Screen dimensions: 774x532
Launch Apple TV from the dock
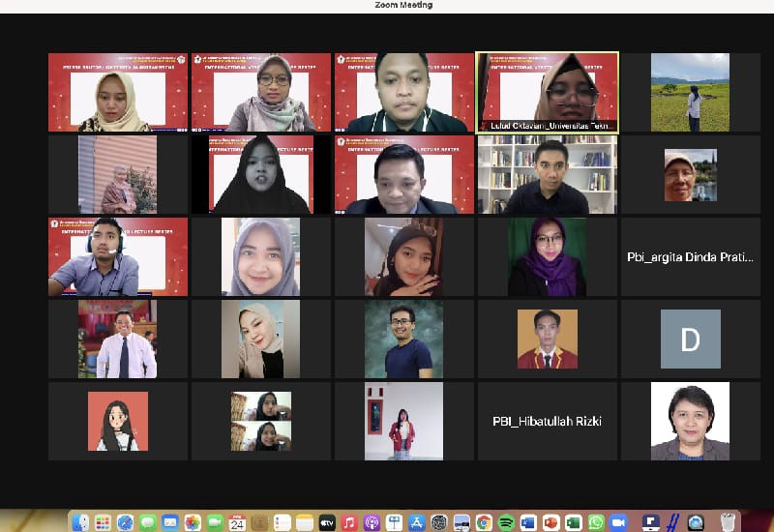327,522
